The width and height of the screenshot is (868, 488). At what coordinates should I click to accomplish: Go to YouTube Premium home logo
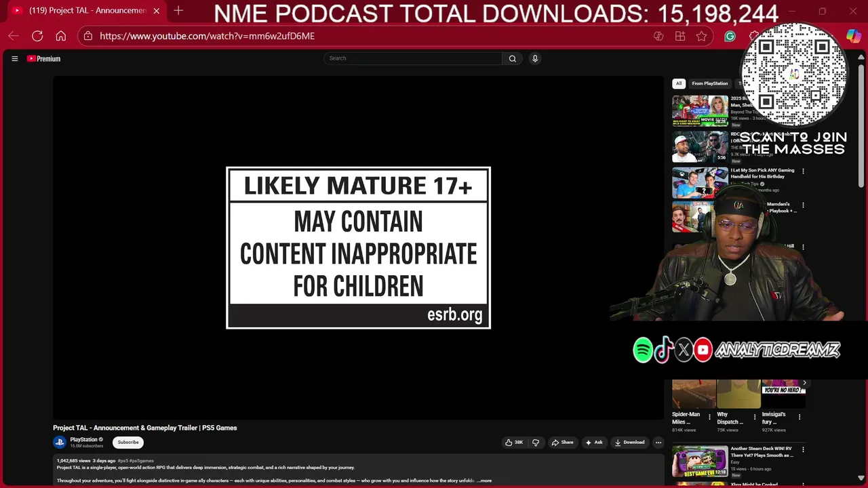[43, 59]
